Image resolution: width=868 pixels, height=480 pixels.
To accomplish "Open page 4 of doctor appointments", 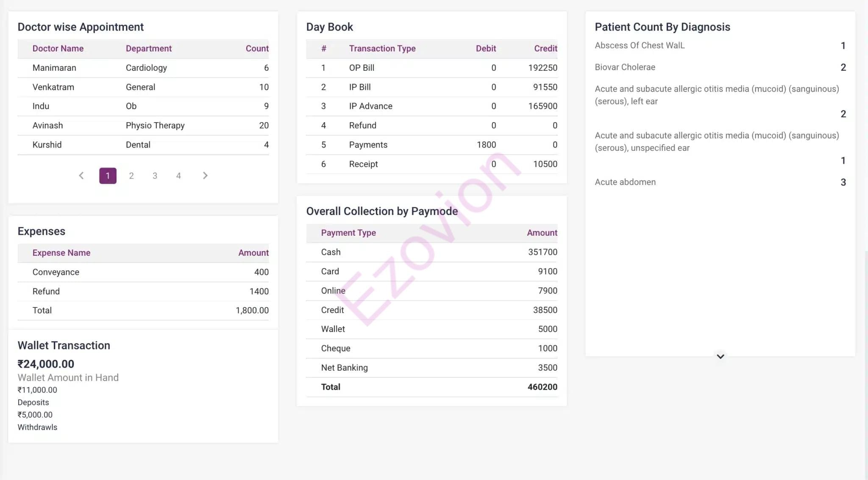I will [178, 176].
